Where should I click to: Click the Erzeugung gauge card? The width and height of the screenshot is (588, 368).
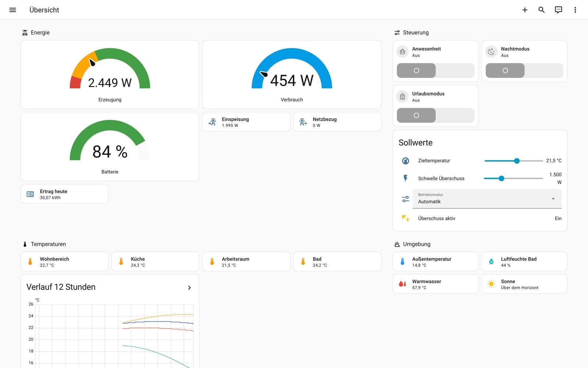point(110,74)
